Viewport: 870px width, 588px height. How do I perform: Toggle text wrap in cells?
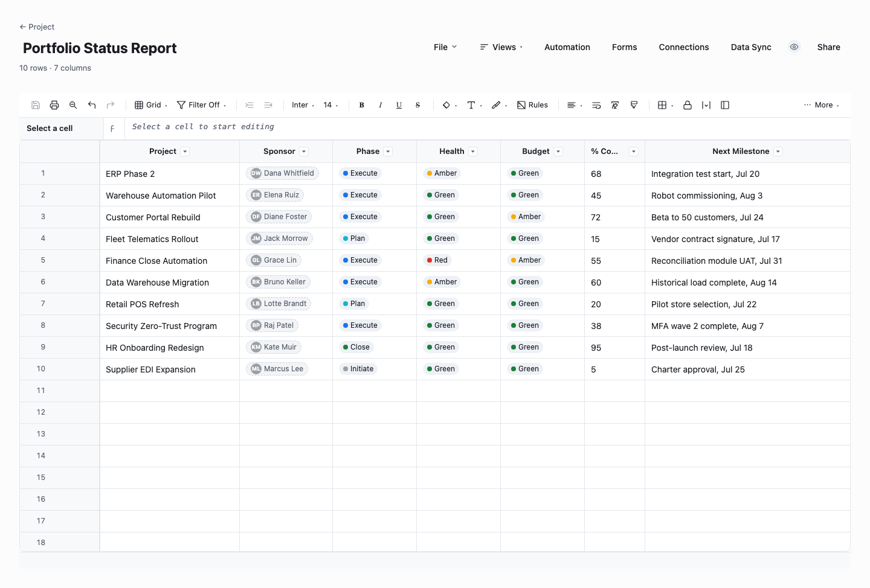pos(596,105)
